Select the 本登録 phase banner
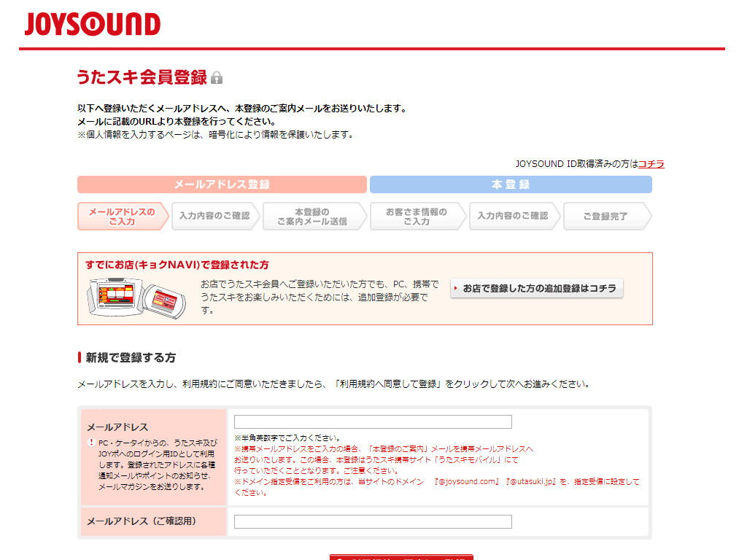 [511, 184]
